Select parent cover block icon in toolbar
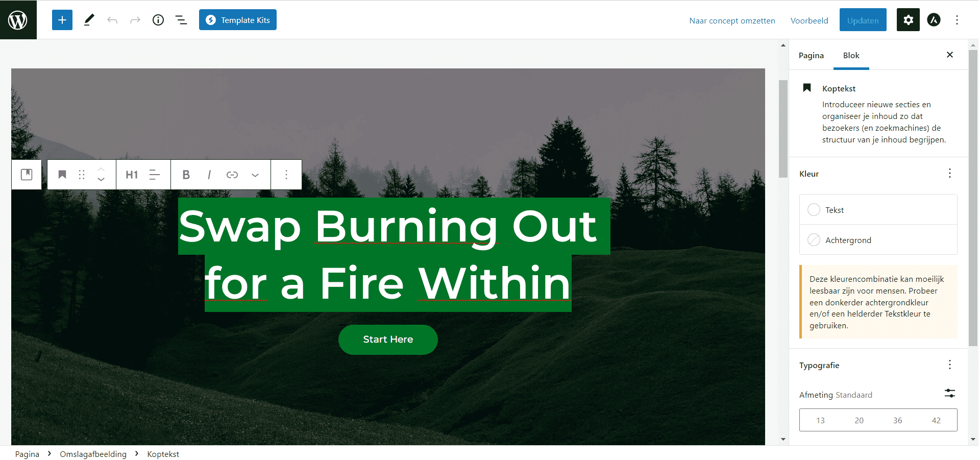The image size is (980, 460). pyautogui.click(x=27, y=175)
